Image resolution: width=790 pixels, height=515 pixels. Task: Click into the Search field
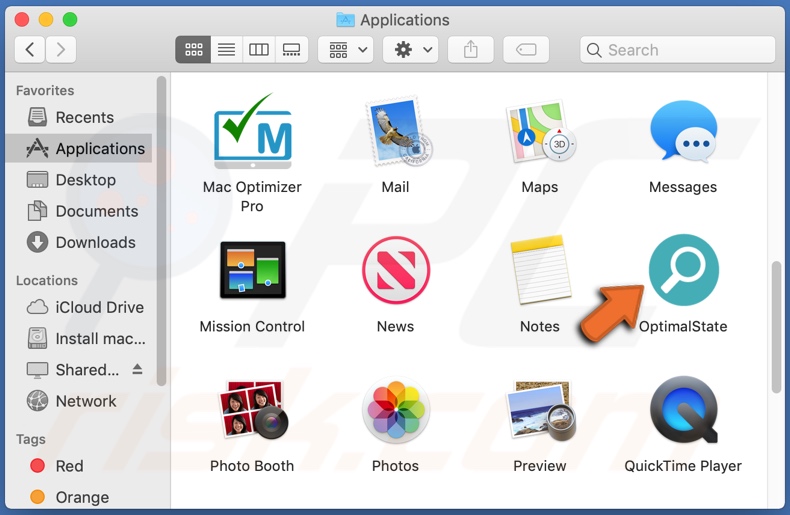[678, 49]
